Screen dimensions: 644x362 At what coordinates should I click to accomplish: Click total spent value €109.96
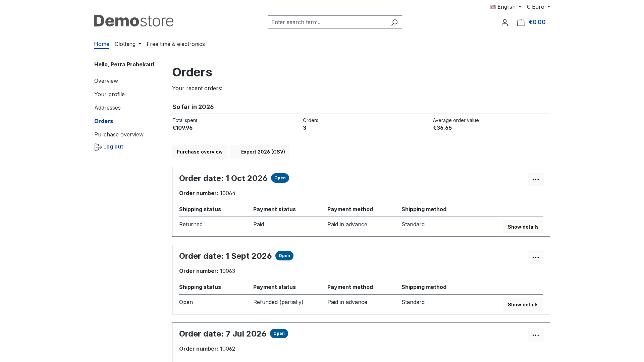point(182,128)
